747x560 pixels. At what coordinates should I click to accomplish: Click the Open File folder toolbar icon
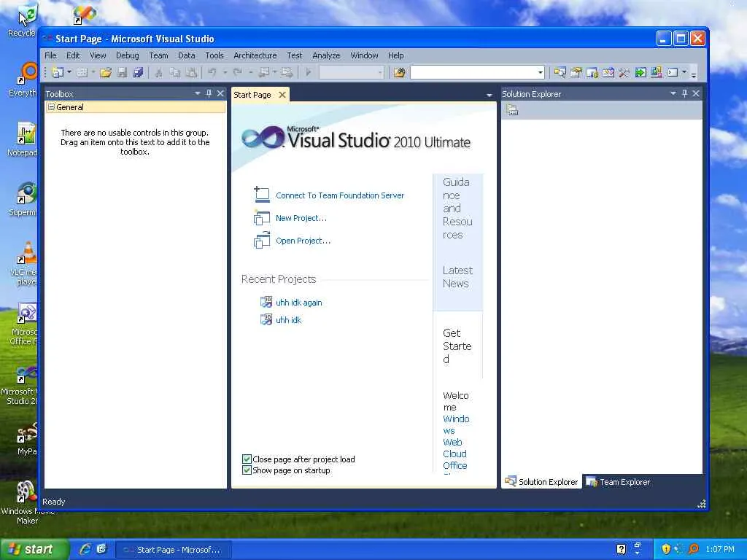(106, 72)
